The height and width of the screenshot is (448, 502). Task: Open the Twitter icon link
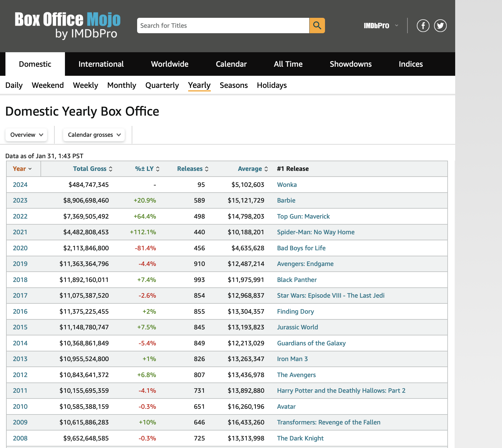[x=440, y=26]
